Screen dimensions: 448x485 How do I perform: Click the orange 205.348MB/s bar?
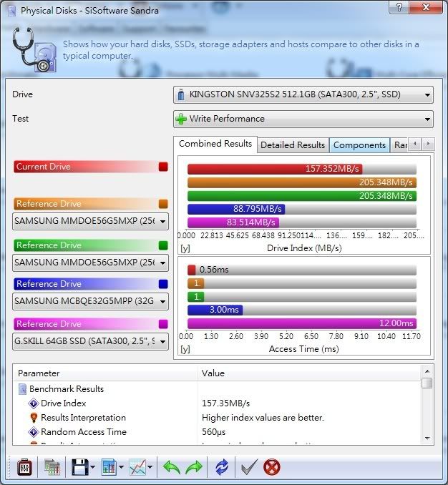click(302, 182)
